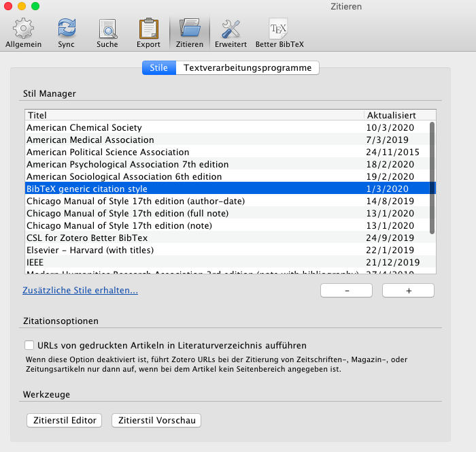This screenshot has width=476, height=452.
Task: Click the green zoom window button
Action: pyautogui.click(x=35, y=6)
